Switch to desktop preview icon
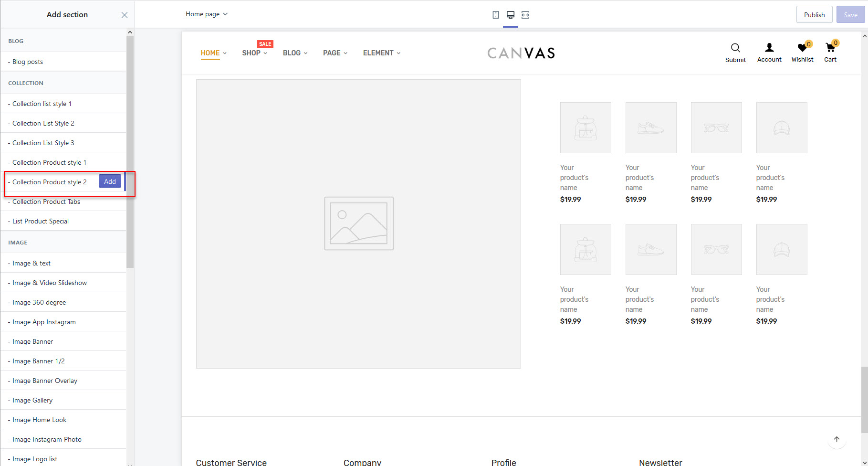The height and width of the screenshot is (466, 868). pos(511,15)
